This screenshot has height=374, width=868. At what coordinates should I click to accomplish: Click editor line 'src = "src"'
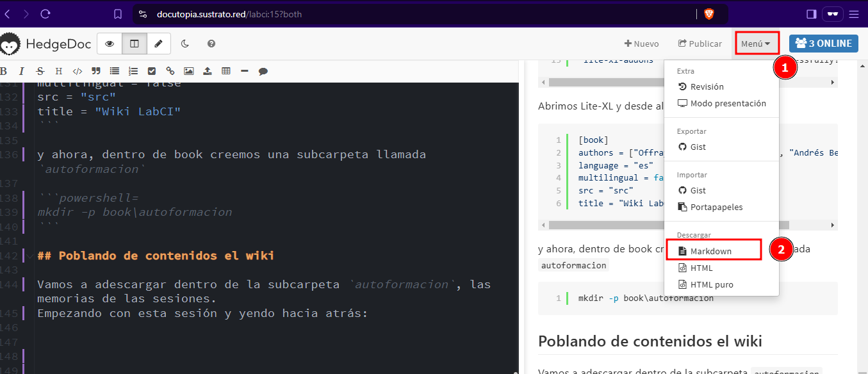[76, 97]
